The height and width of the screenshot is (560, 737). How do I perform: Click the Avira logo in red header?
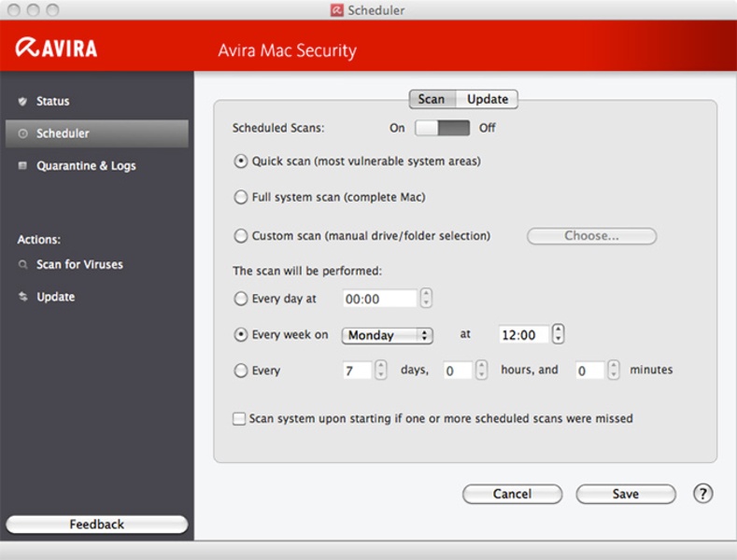tap(57, 49)
